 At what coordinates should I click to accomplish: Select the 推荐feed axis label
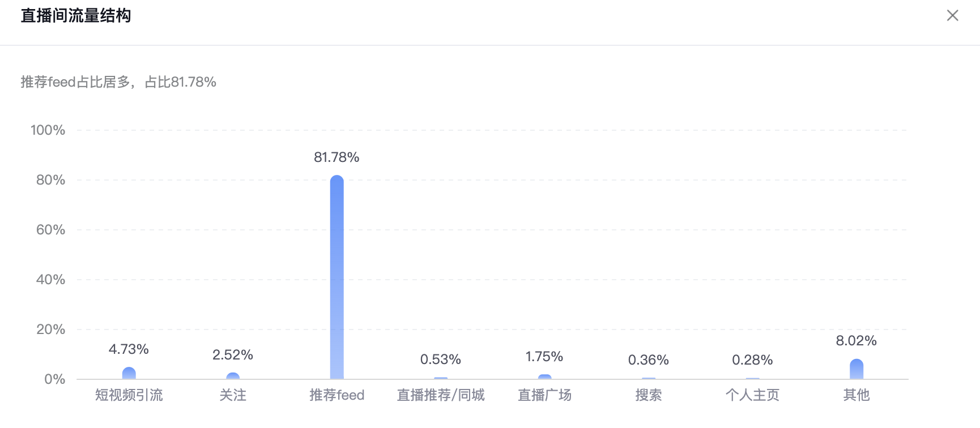336,395
